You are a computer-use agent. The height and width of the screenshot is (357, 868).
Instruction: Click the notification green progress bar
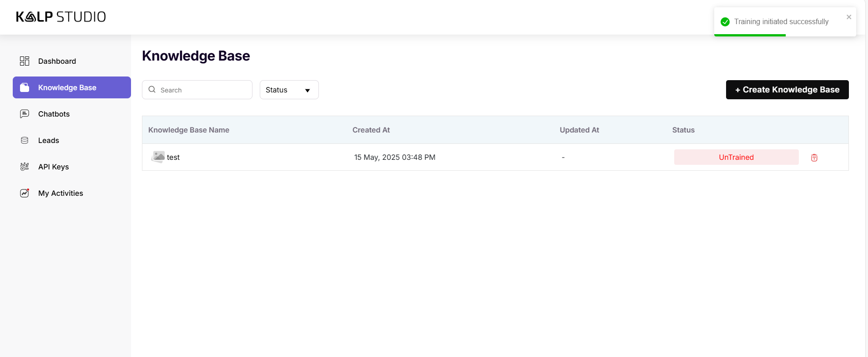pos(749,35)
